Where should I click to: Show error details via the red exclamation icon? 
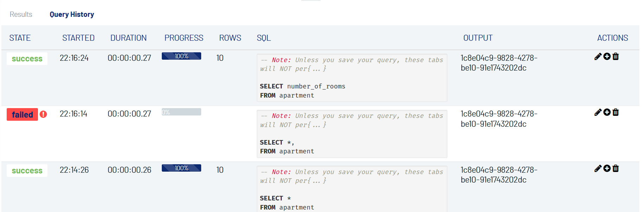43,114
